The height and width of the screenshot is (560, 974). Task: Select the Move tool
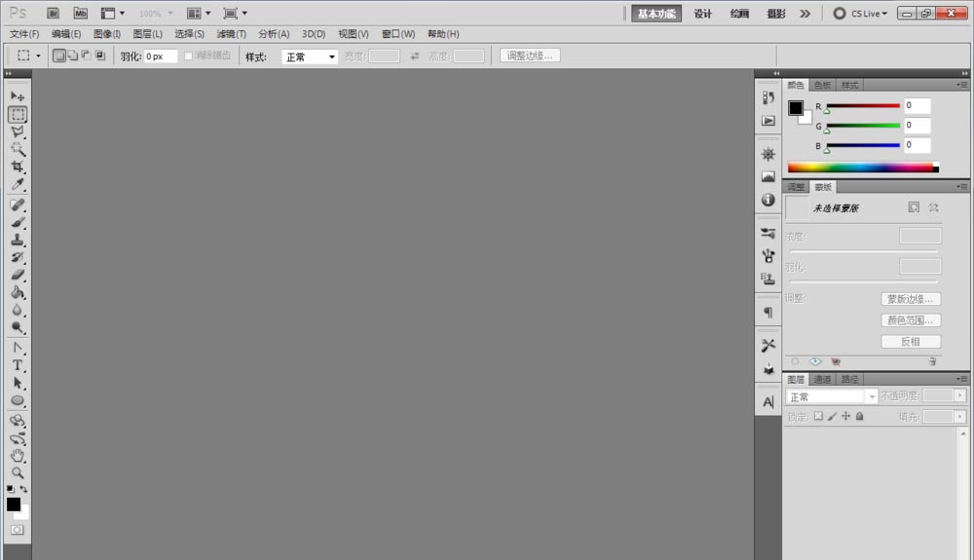point(18,96)
